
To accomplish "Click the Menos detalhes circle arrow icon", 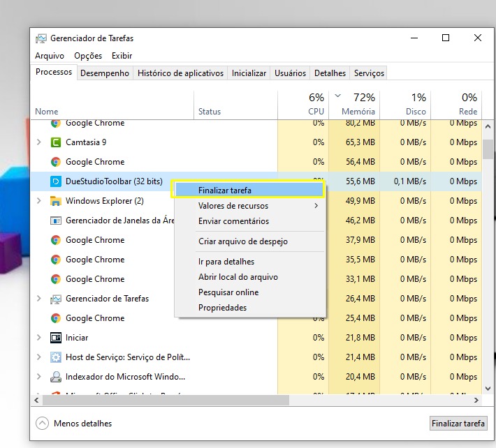I will (42, 424).
